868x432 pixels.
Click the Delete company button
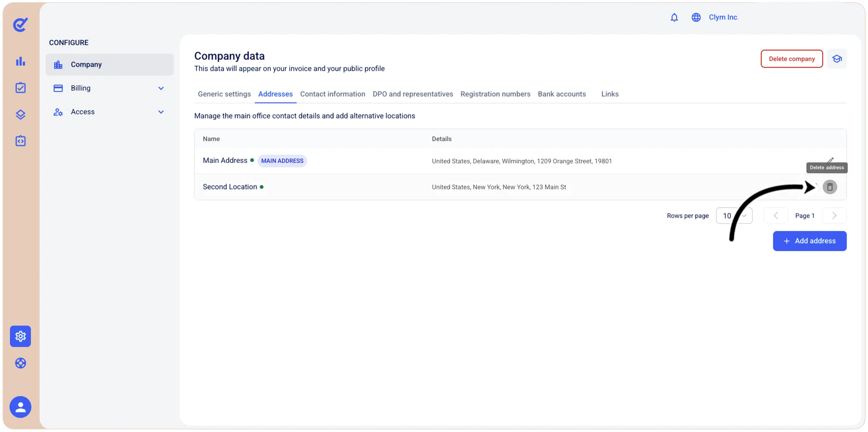click(791, 59)
